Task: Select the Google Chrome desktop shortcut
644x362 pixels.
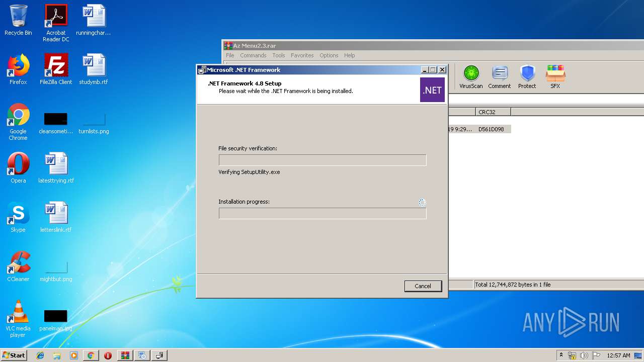Action: [18, 122]
